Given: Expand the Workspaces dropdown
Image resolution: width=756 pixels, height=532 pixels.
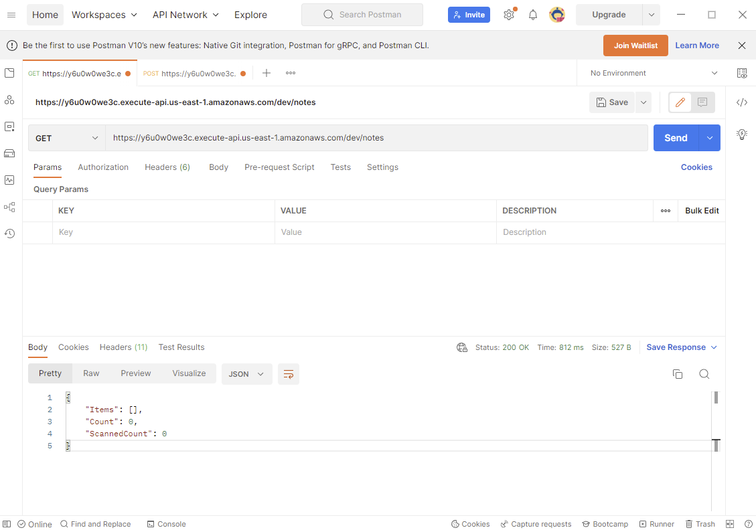Looking at the screenshot, I should [x=104, y=15].
